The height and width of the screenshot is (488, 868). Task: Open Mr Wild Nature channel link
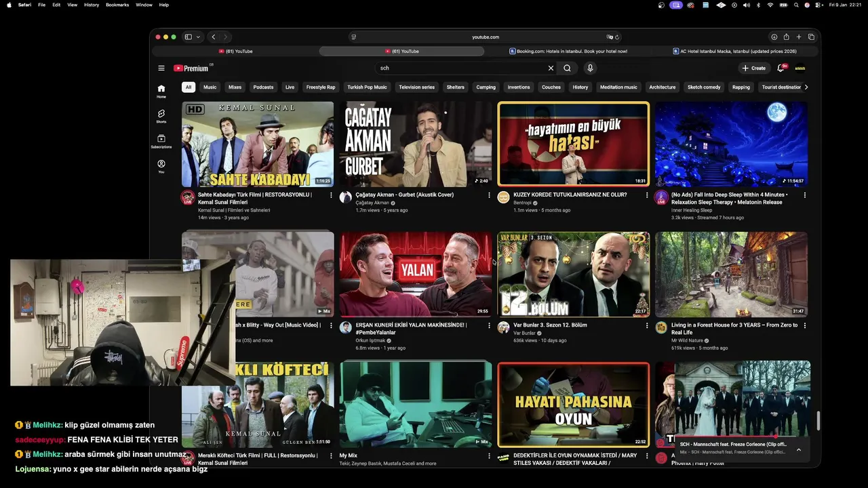(x=688, y=340)
